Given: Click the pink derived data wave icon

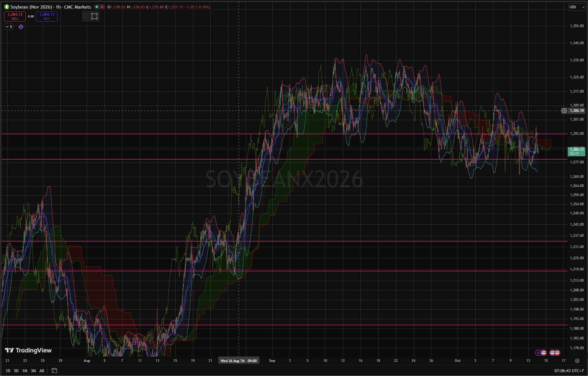Looking at the screenshot, I should click(x=102, y=7).
